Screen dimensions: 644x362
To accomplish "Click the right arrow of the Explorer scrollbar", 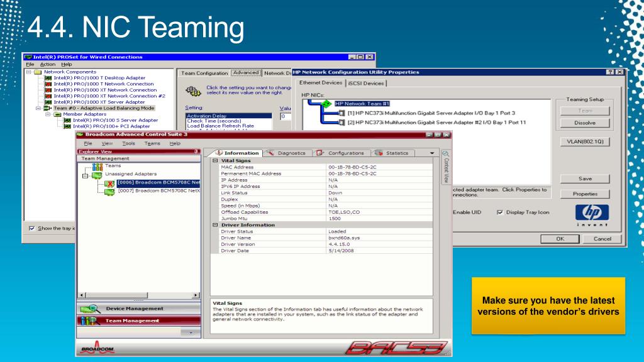I will click(196, 295).
